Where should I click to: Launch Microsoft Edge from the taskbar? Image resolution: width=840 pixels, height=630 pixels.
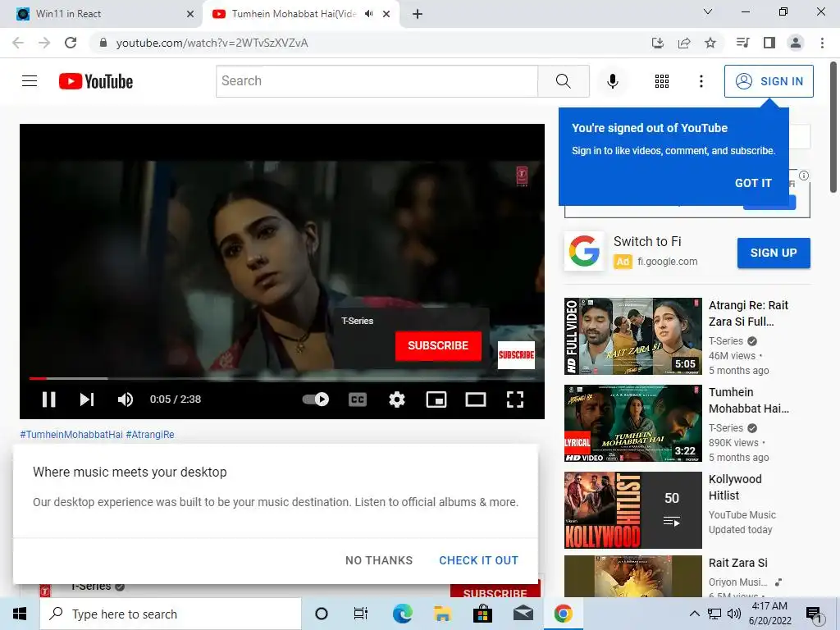pos(402,614)
